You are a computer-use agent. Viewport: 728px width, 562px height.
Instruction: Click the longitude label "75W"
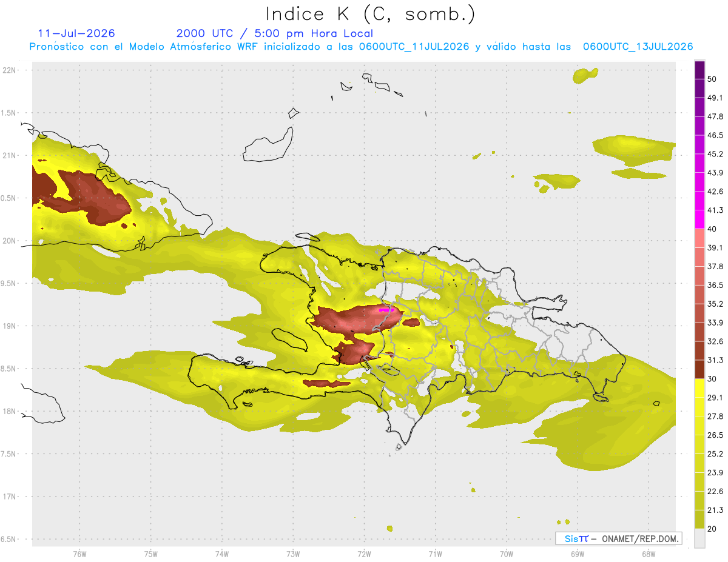click(x=151, y=554)
